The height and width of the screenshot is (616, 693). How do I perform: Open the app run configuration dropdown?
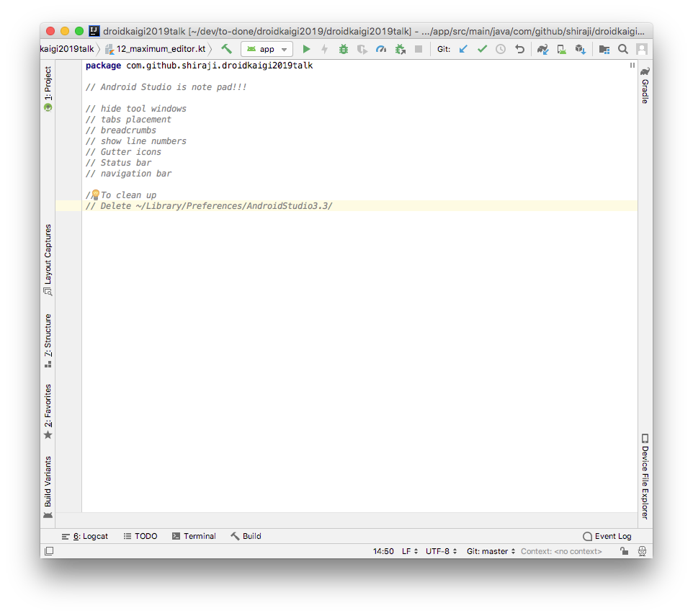click(267, 49)
